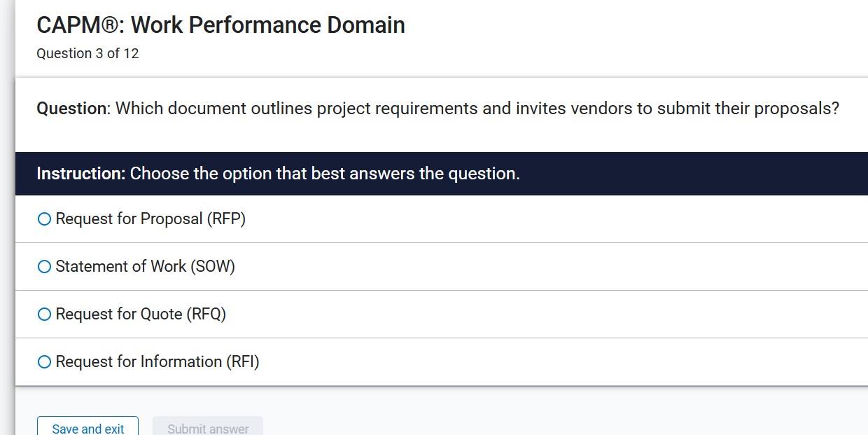Viewport: 868px width, 435px height.
Task: Click the RFP radio circle
Action: click(44, 219)
